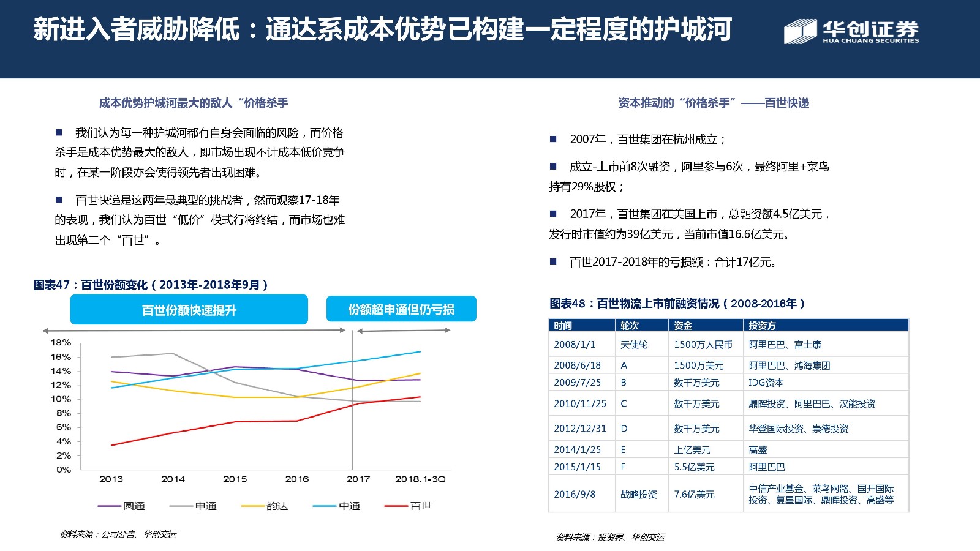Click source note 资料来源：公司公告、华创交运

[x=118, y=534]
